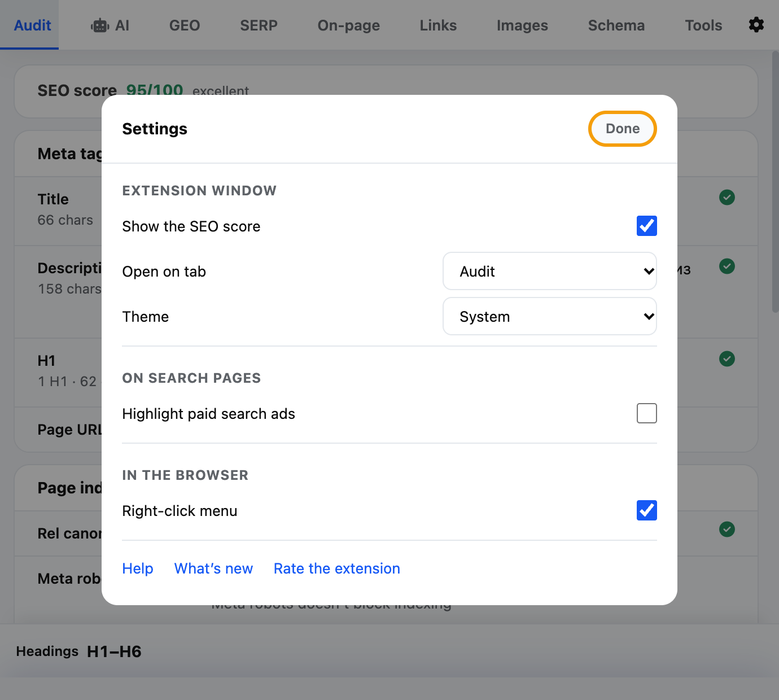
Task: Click the 66 chars text under Title
Action: (65, 220)
